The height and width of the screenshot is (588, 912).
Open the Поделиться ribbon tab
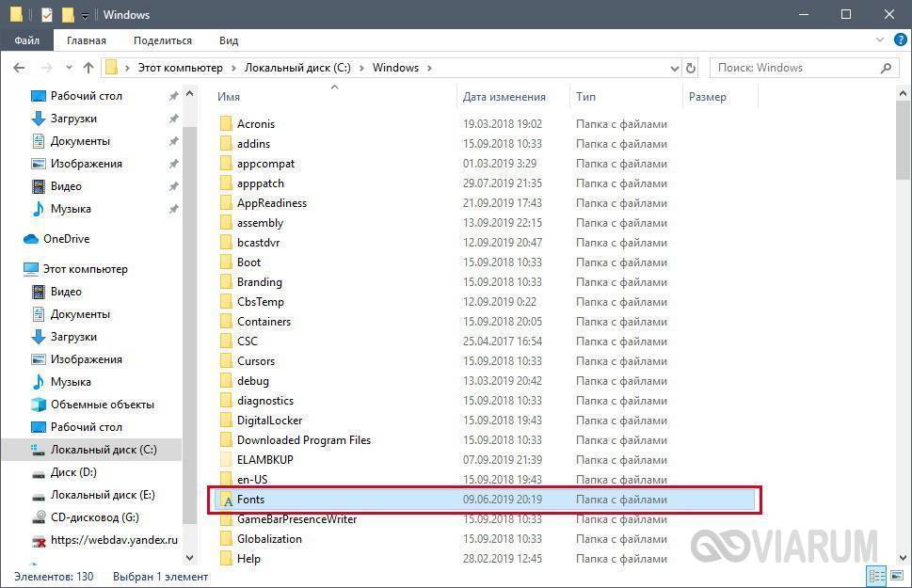[x=163, y=40]
